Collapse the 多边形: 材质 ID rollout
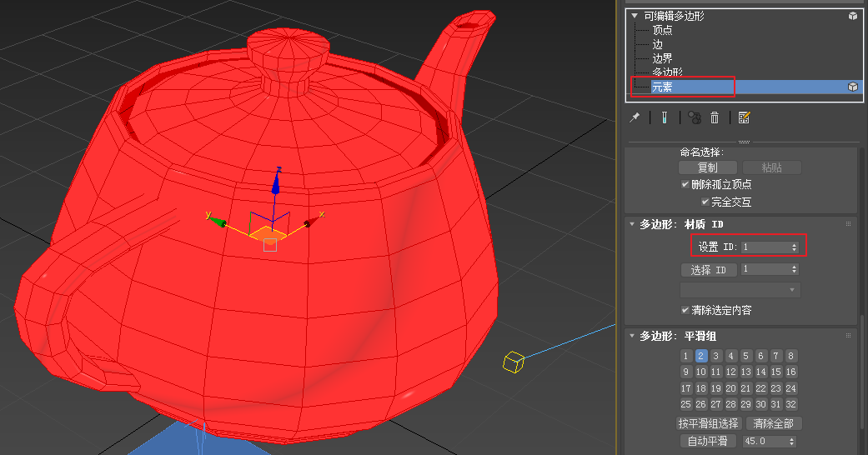Screen dimensions: 868x455 pos(631,224)
